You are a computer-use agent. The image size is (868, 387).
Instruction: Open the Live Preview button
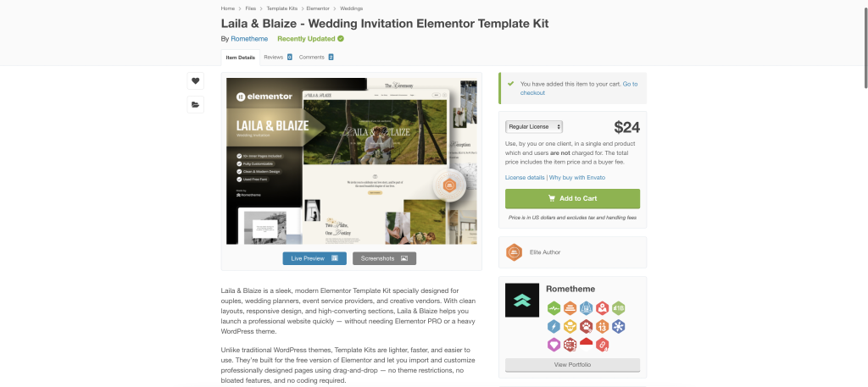[x=314, y=258]
